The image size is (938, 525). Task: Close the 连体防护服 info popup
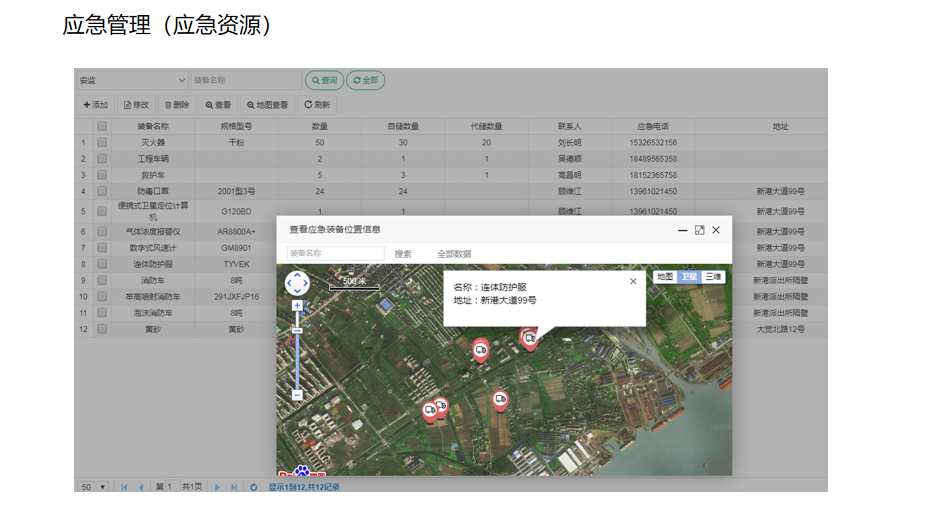coord(632,282)
